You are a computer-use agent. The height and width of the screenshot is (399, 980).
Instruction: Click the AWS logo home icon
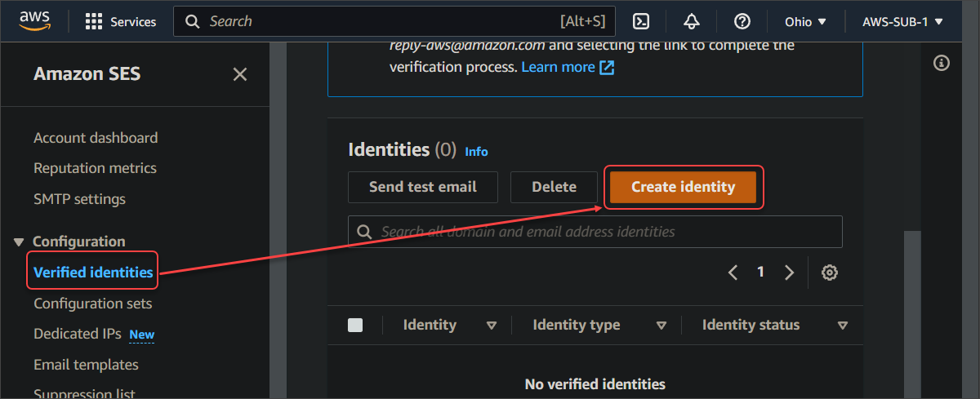[x=35, y=20]
